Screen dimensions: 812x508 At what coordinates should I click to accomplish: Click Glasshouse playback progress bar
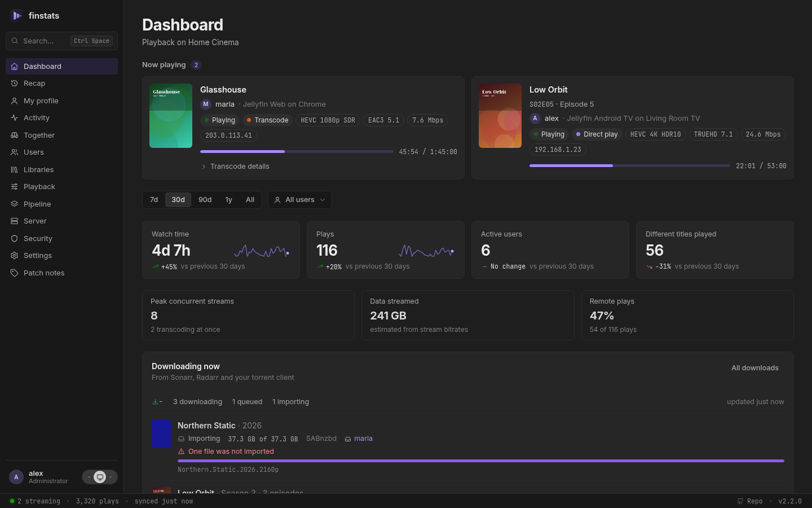(x=297, y=152)
